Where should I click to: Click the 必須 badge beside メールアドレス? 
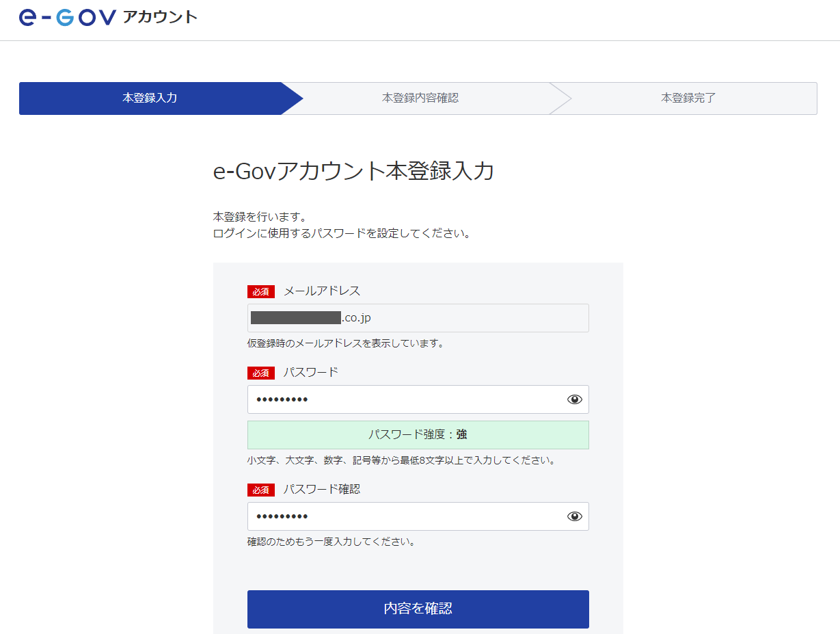click(260, 291)
